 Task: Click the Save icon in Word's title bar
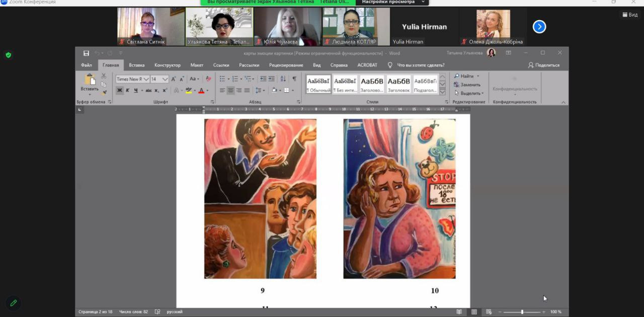pos(86,53)
